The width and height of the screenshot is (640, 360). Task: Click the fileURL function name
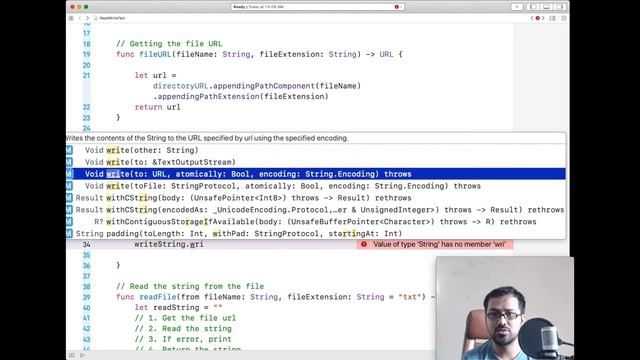pos(155,54)
